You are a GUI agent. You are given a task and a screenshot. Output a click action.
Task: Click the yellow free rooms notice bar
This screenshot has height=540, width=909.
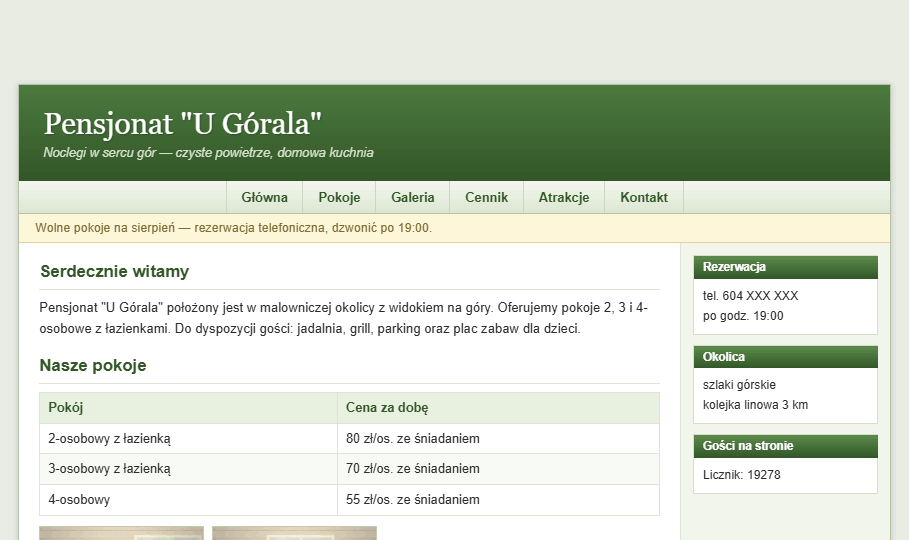pyautogui.click(x=454, y=228)
